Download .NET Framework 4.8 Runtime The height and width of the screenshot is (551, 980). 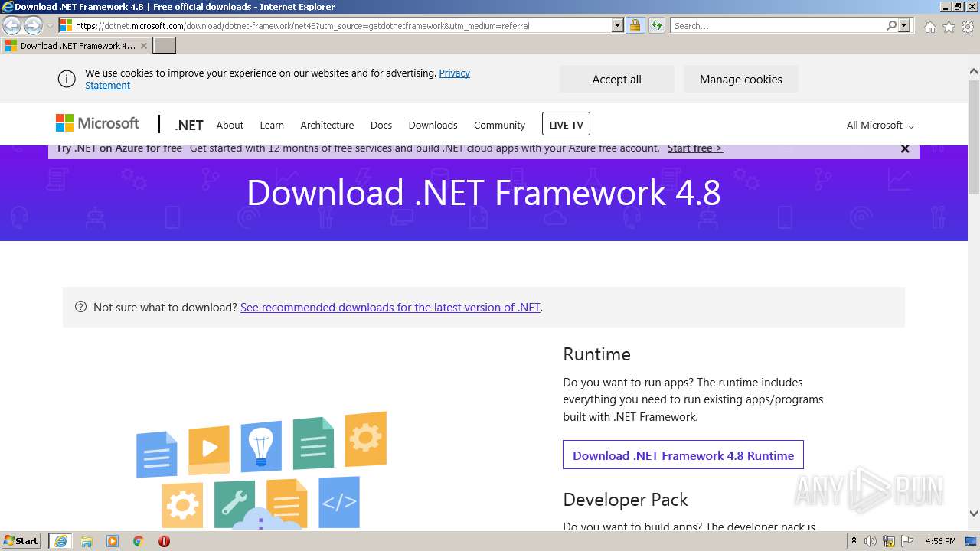coord(683,455)
